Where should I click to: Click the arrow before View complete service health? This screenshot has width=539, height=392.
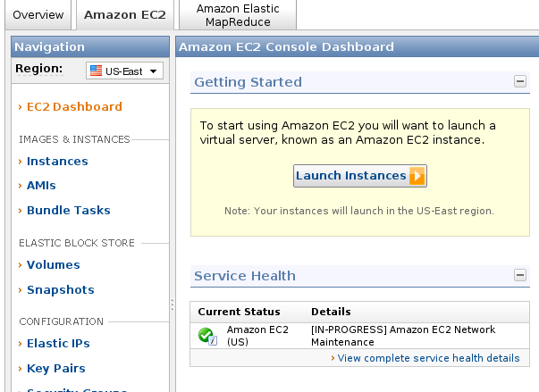[333, 358]
